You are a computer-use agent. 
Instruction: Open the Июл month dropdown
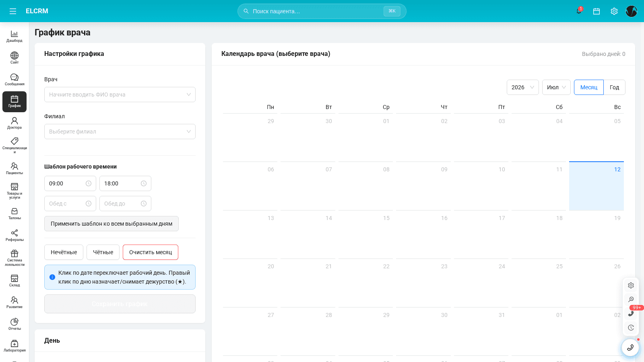556,87
